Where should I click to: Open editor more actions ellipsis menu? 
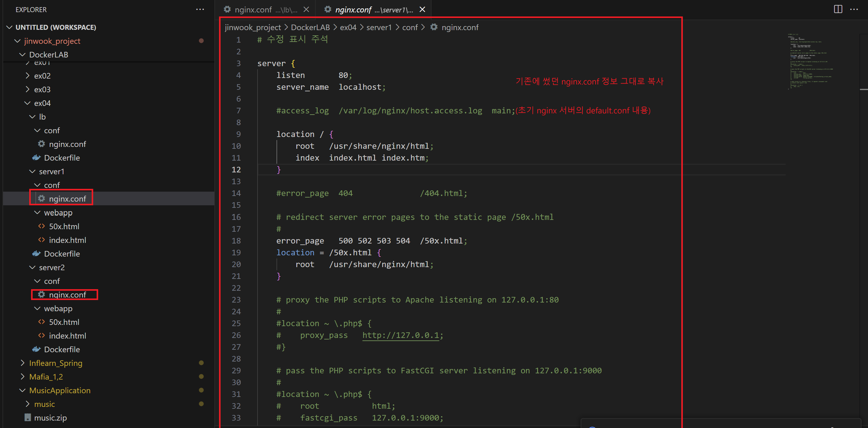tap(854, 9)
